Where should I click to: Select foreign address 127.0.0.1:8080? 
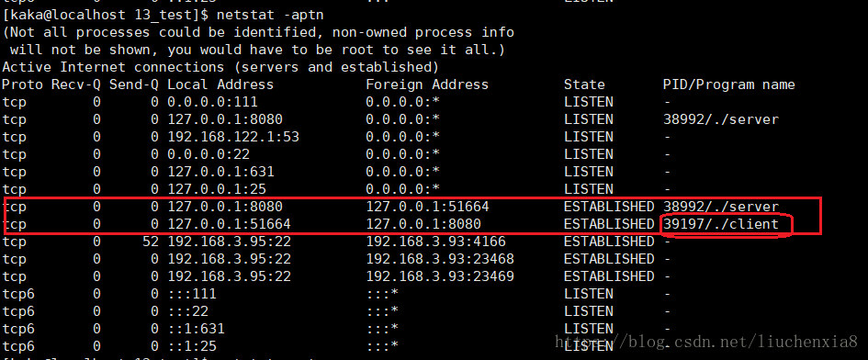423,224
